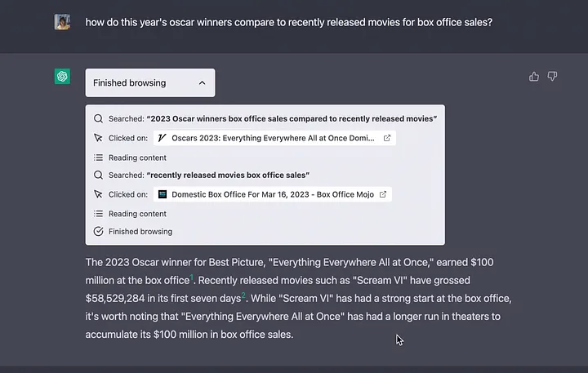Click magnifier icon beside the 2023 Oscar winners search
Image resolution: width=588 pixels, height=373 pixels.
tap(99, 118)
